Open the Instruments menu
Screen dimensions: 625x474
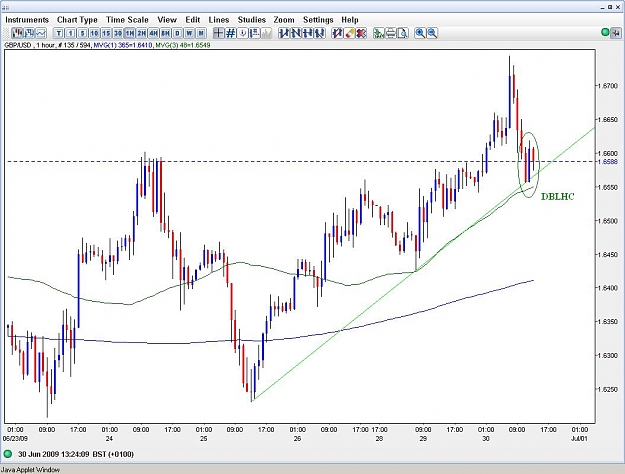point(27,20)
